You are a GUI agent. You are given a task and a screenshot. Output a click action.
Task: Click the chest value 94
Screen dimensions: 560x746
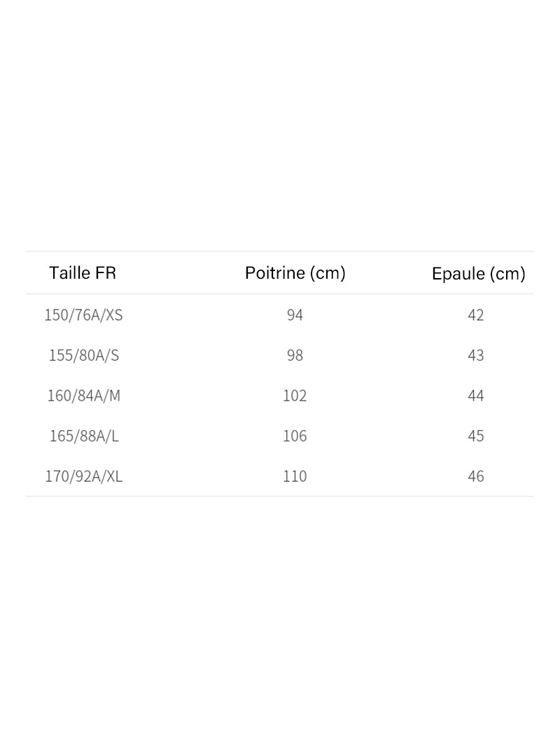click(x=295, y=315)
